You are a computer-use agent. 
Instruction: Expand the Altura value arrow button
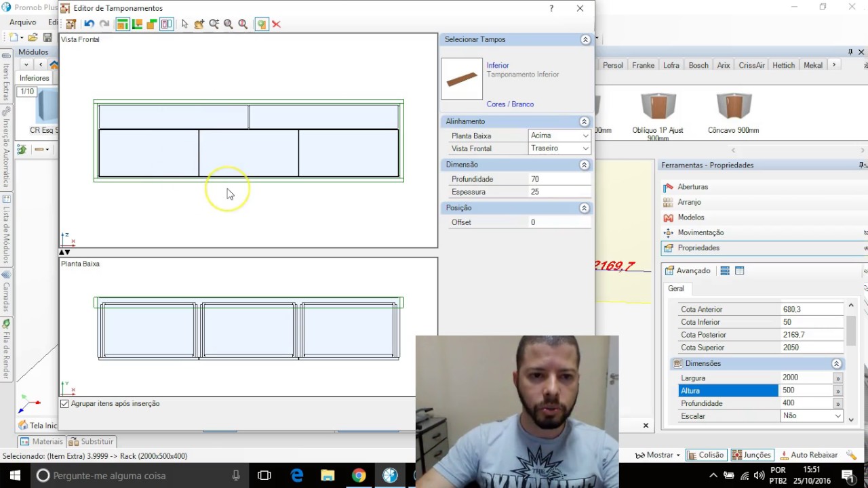(838, 391)
